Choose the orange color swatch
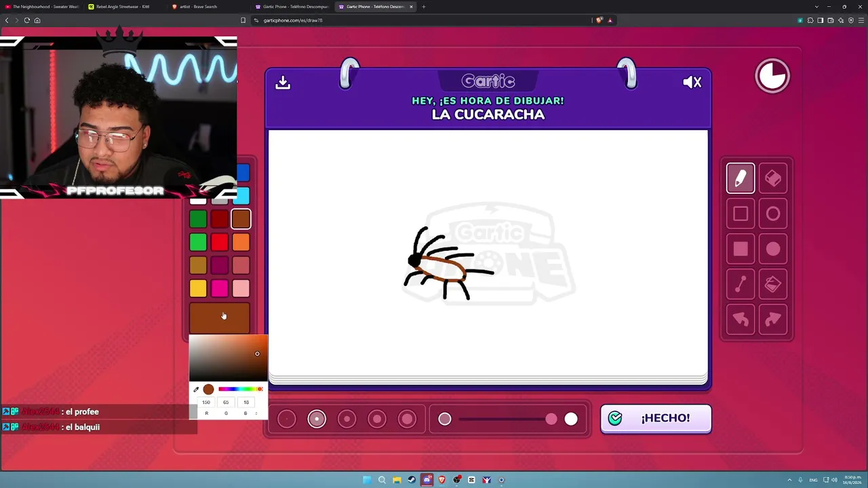The height and width of the screenshot is (488, 868). [x=241, y=242]
